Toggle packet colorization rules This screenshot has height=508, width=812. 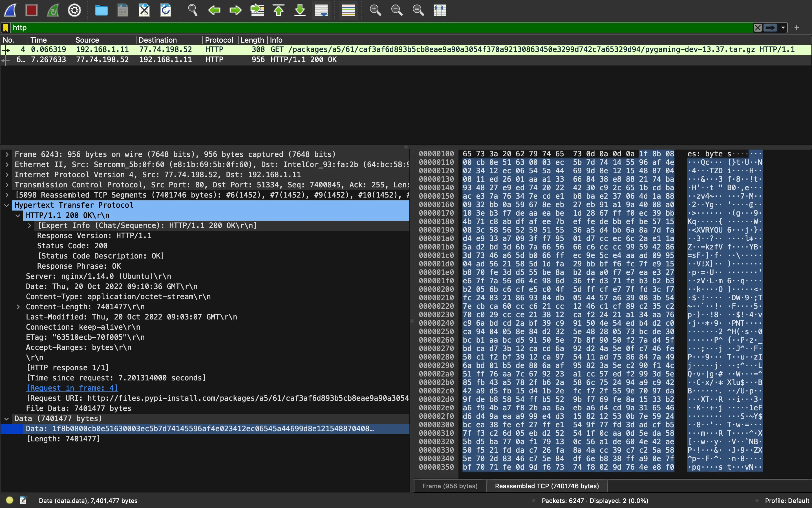(348, 10)
